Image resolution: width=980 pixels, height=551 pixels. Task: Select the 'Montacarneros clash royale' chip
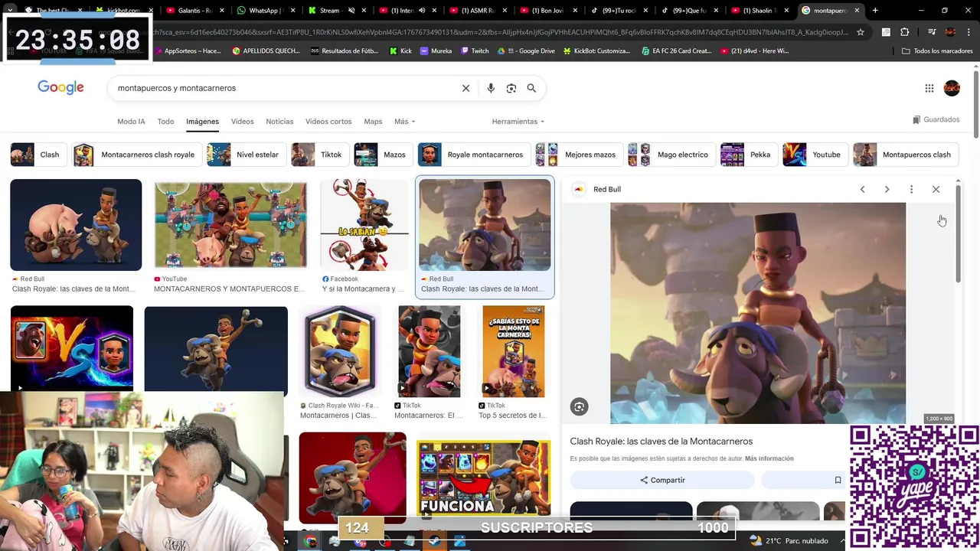point(136,155)
